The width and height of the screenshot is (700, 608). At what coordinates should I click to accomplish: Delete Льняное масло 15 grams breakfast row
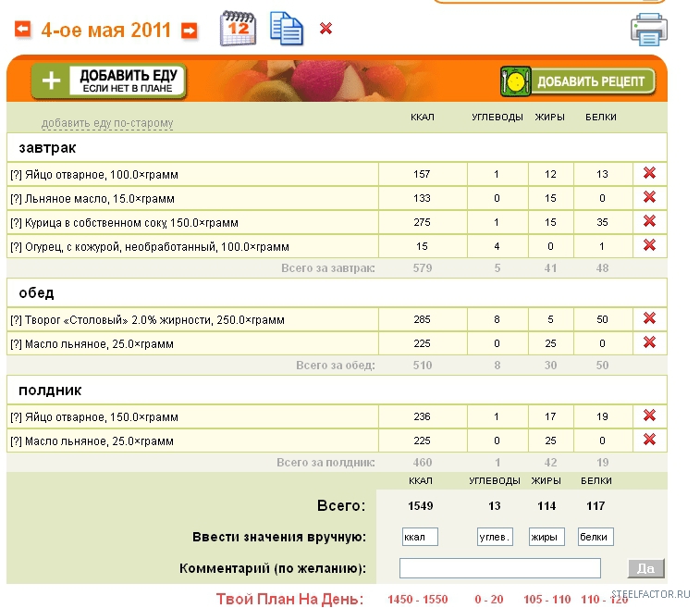649,197
